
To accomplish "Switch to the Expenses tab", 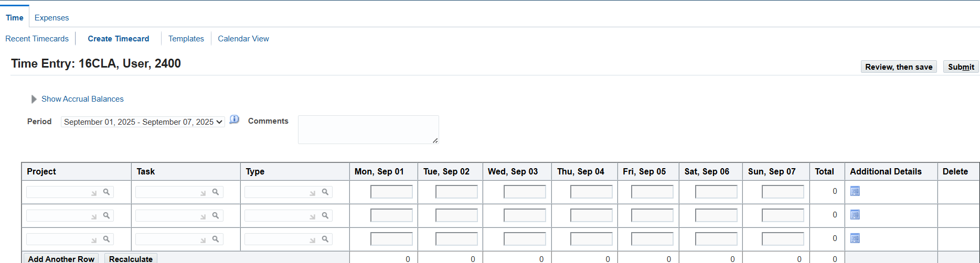I will [51, 18].
